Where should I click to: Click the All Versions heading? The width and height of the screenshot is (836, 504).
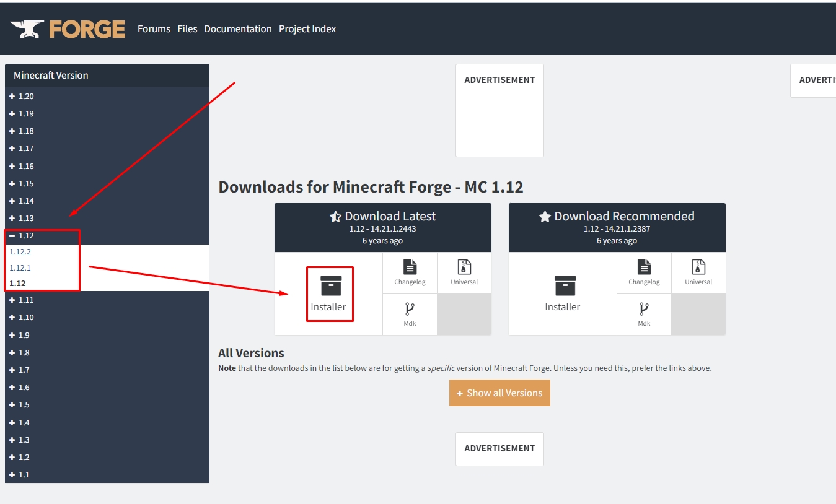251,354
